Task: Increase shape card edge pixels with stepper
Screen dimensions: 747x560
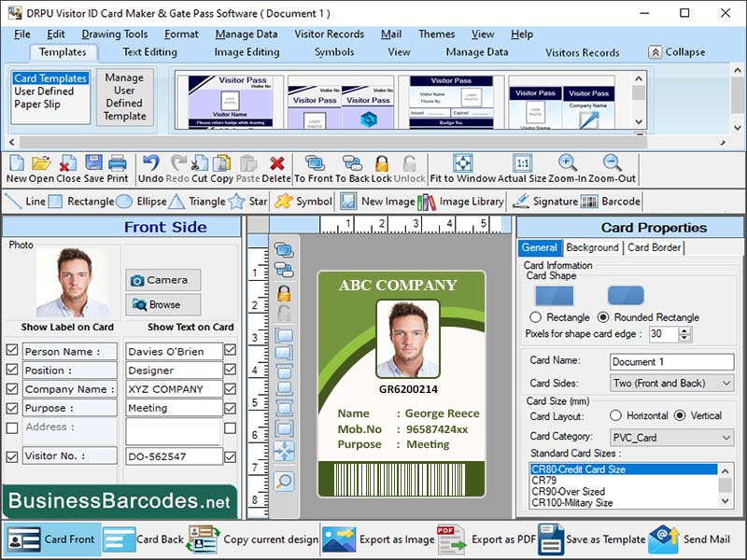Action: tap(684, 329)
